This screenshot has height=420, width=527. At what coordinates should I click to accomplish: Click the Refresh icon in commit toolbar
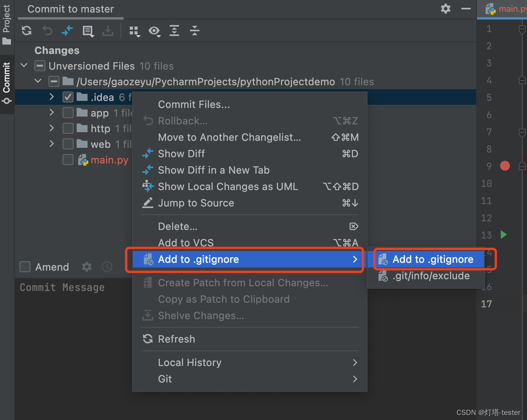(27, 31)
